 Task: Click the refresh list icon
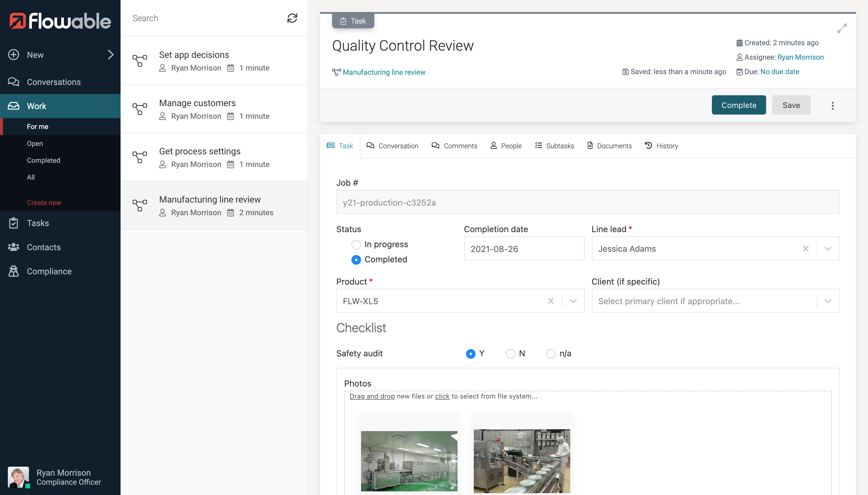tap(292, 18)
